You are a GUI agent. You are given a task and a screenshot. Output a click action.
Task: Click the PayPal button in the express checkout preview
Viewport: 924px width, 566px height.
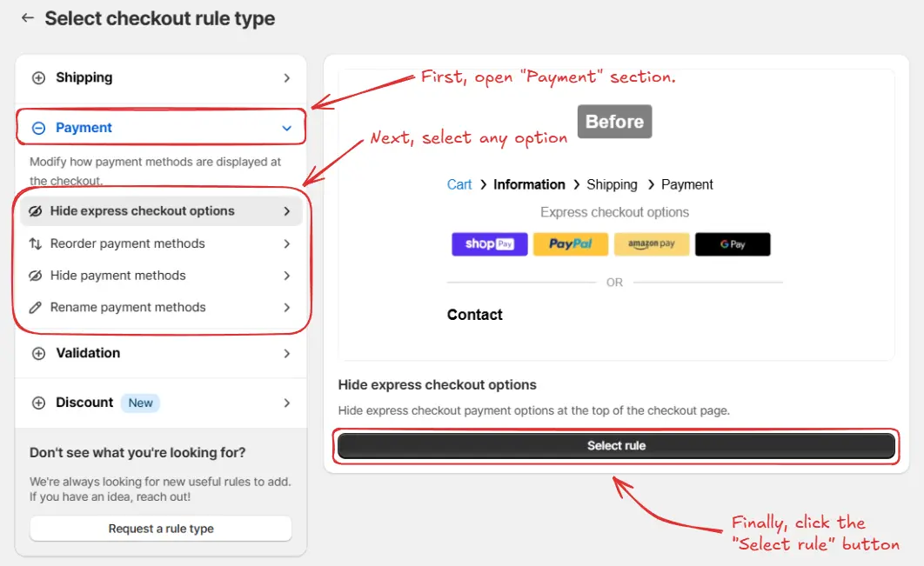coord(571,244)
